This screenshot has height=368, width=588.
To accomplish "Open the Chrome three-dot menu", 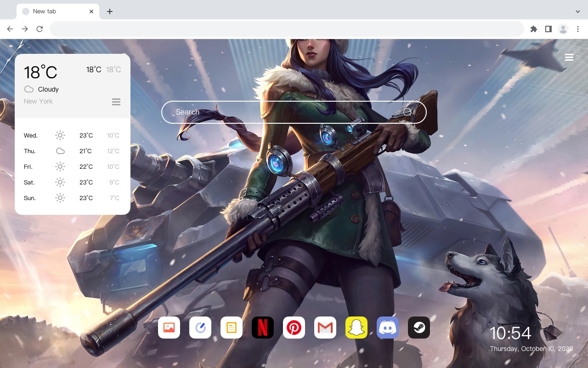I will pos(578,29).
